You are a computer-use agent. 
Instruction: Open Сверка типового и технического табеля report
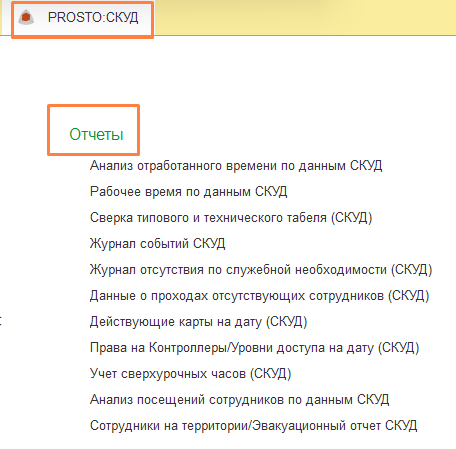click(x=231, y=218)
